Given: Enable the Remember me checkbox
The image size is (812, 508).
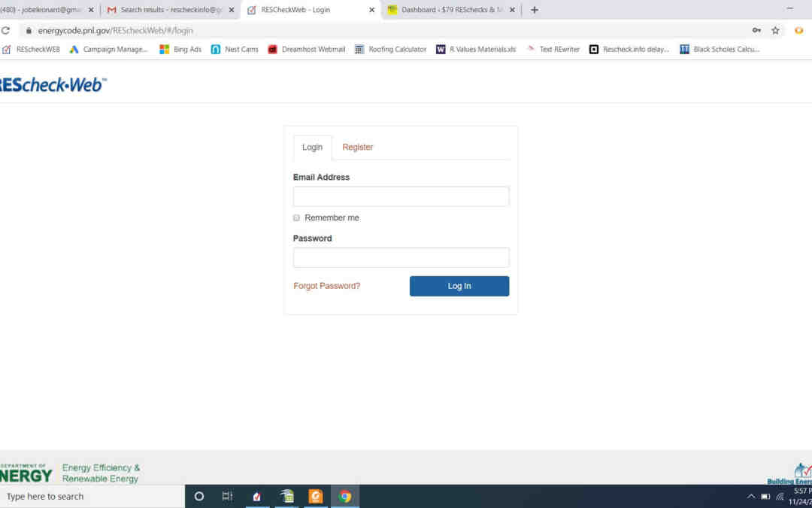Looking at the screenshot, I should pyautogui.click(x=296, y=217).
